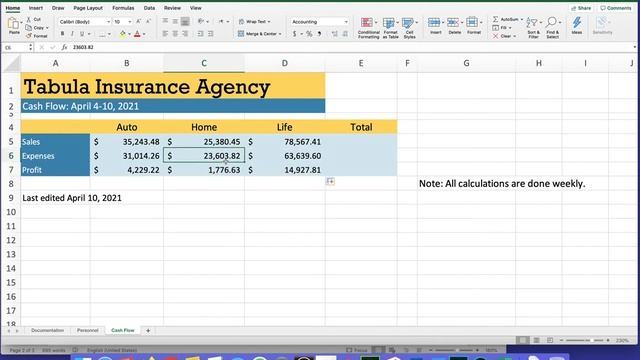Open the Insert ribbon tab

point(36,8)
